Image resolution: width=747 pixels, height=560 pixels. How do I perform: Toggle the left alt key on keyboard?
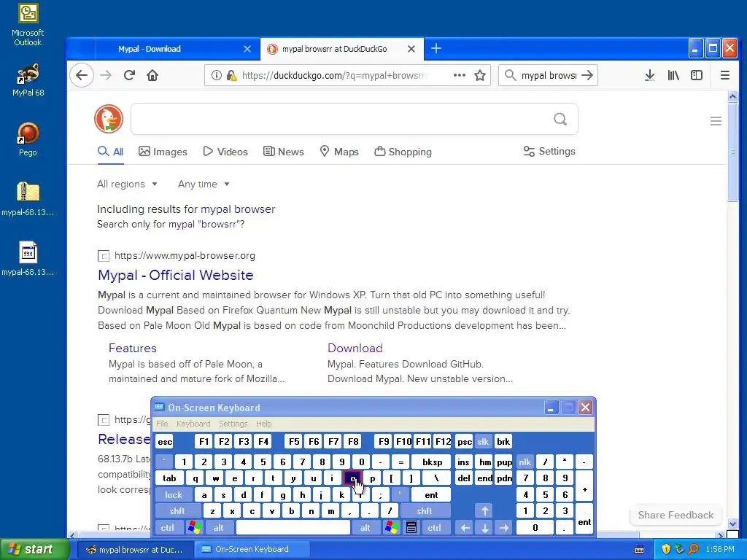[219, 528]
